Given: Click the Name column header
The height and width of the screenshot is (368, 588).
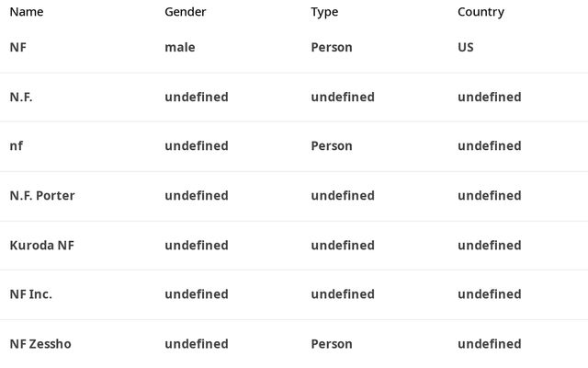Looking at the screenshot, I should coord(27,12).
